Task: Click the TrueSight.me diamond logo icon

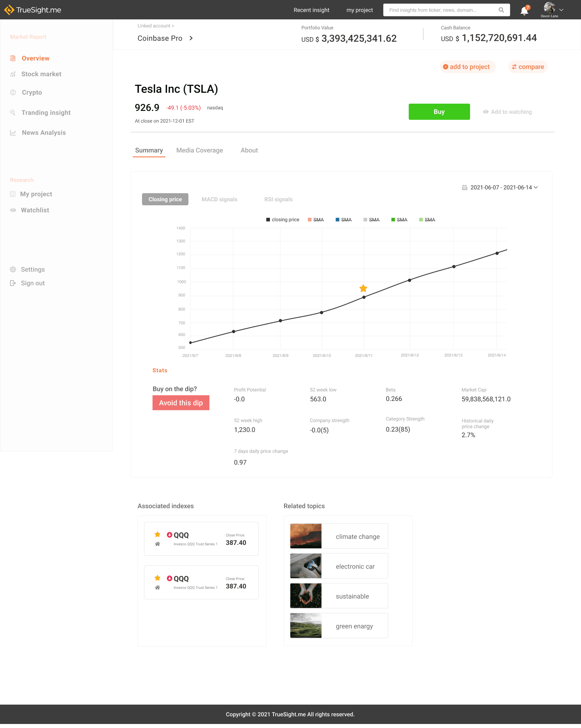Action: [x=9, y=10]
